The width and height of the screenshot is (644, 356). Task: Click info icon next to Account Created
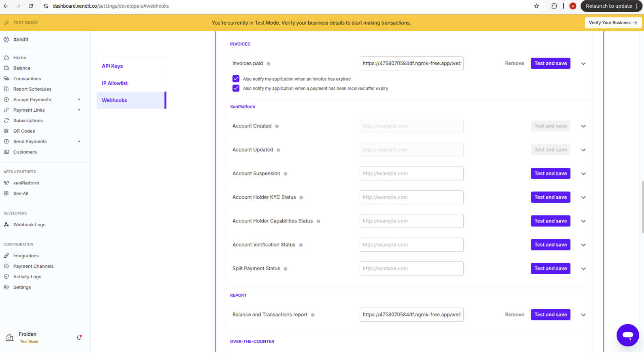tap(277, 126)
